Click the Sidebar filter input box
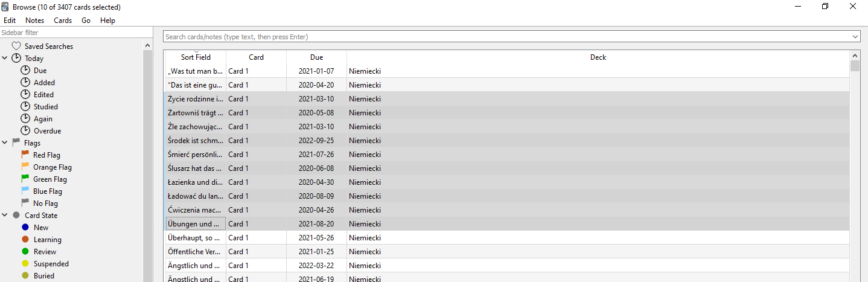Image resolution: width=868 pixels, height=282 pixels. [76, 33]
